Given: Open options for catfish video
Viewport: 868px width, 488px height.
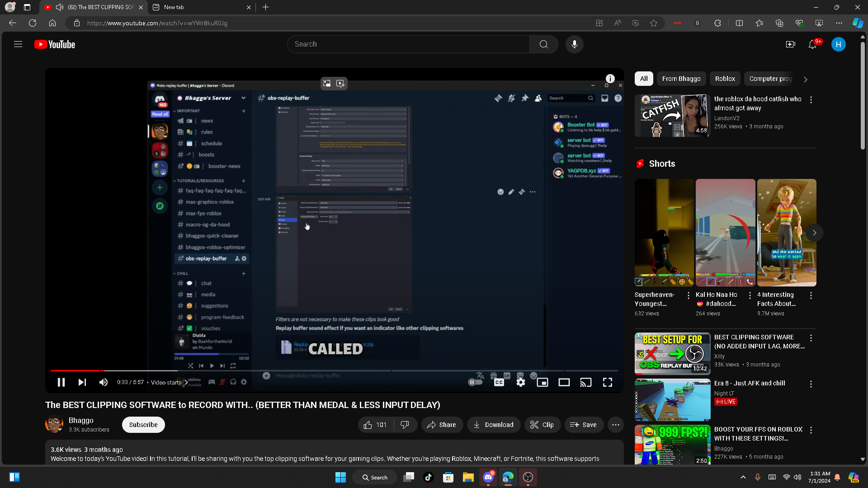Looking at the screenshot, I should [811, 100].
